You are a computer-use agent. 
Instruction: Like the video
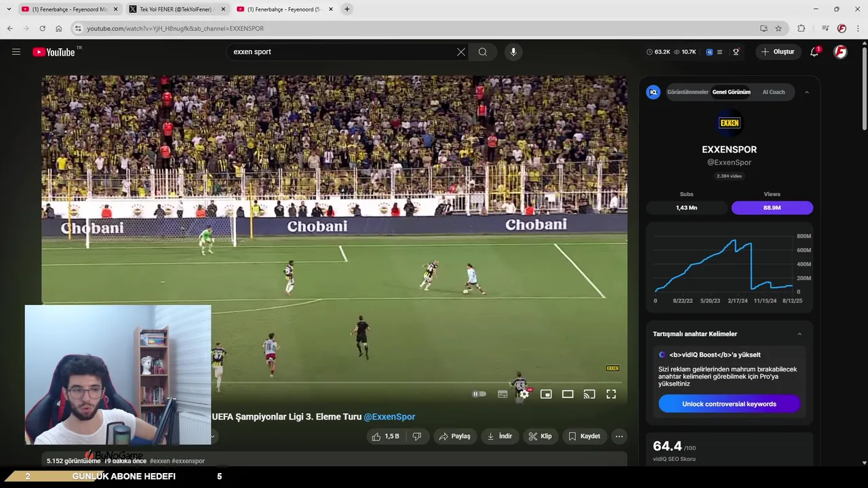pyautogui.click(x=385, y=436)
